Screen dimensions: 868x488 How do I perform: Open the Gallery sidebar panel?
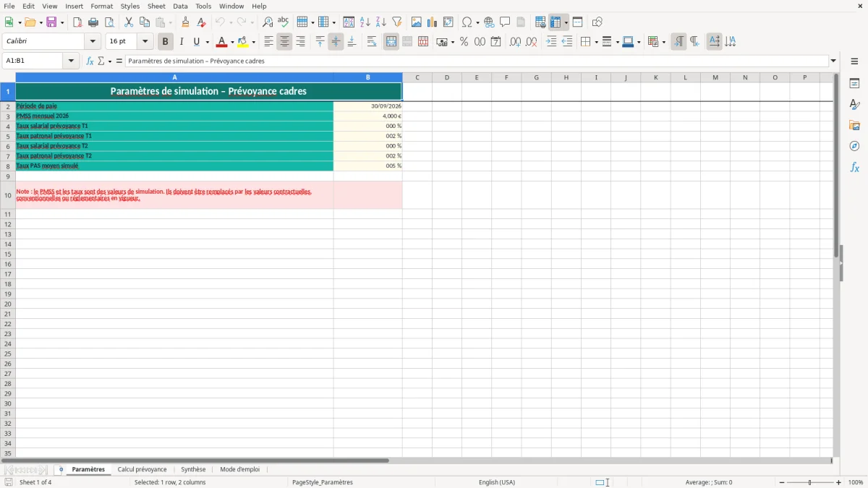(x=854, y=125)
